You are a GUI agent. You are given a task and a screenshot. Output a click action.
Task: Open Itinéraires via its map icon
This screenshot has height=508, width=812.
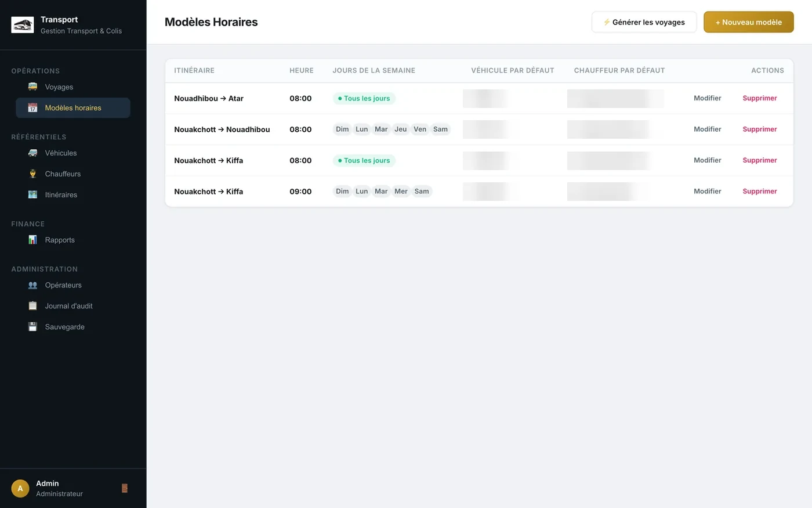coord(32,195)
